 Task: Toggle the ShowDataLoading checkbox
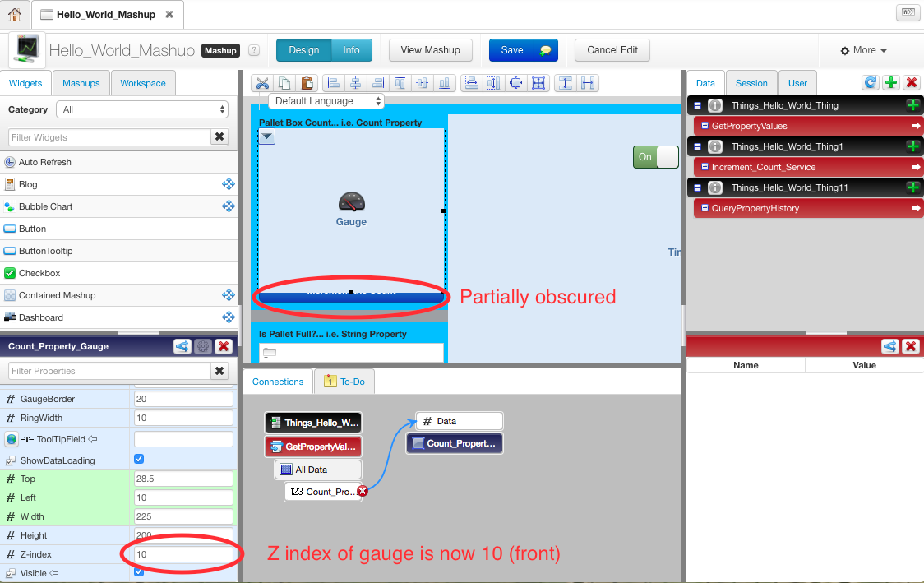point(139,459)
